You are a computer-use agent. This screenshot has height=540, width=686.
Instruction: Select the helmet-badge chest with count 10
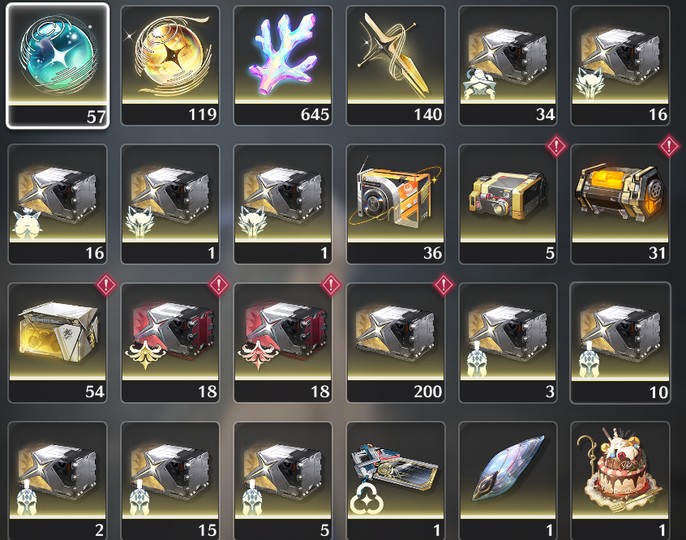620,343
